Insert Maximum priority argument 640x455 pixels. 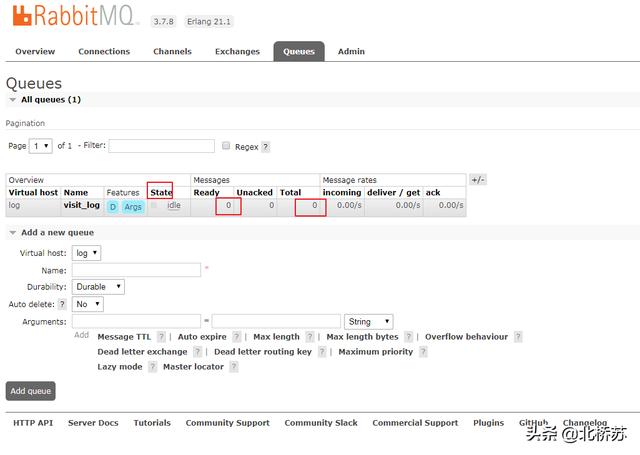pyautogui.click(x=376, y=352)
